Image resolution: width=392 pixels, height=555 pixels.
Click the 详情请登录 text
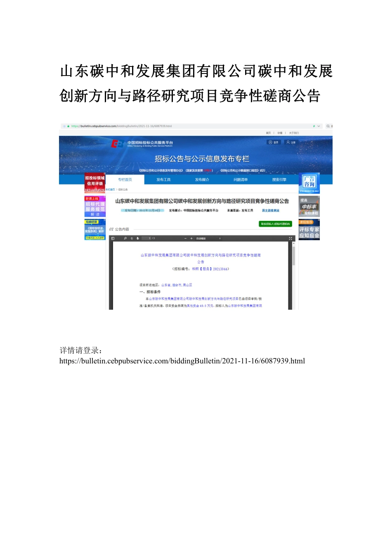[81, 351]
